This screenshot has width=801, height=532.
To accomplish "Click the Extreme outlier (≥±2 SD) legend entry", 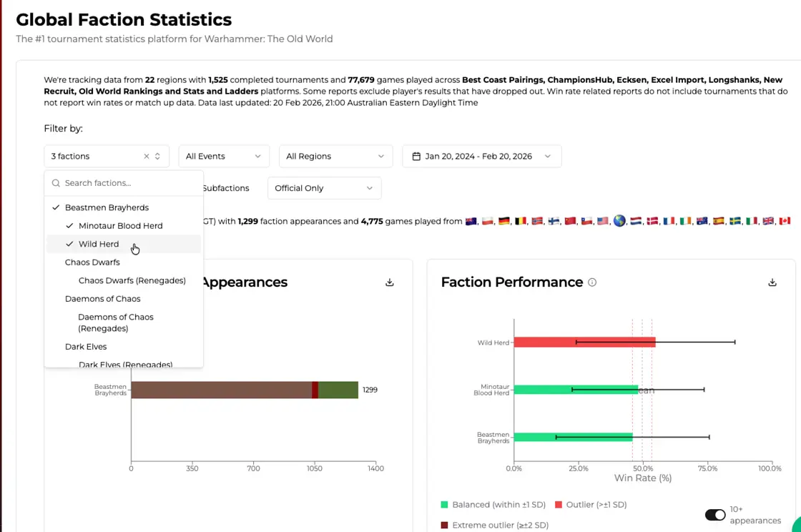I will coord(494,525).
